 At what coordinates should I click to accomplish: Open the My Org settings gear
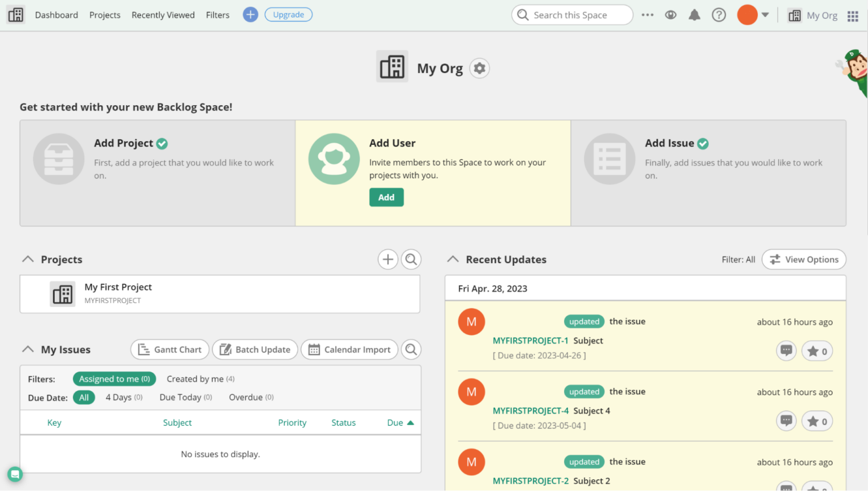[479, 68]
